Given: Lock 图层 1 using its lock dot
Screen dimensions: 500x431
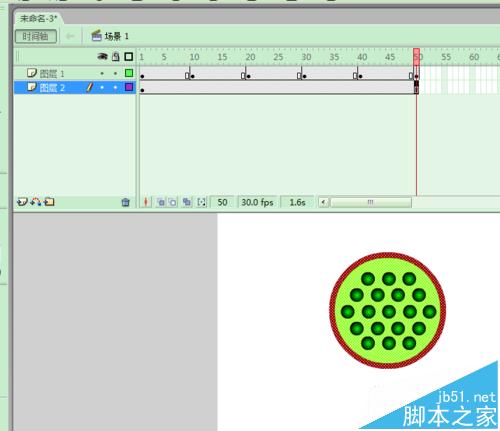Looking at the screenshot, I should (x=116, y=73).
